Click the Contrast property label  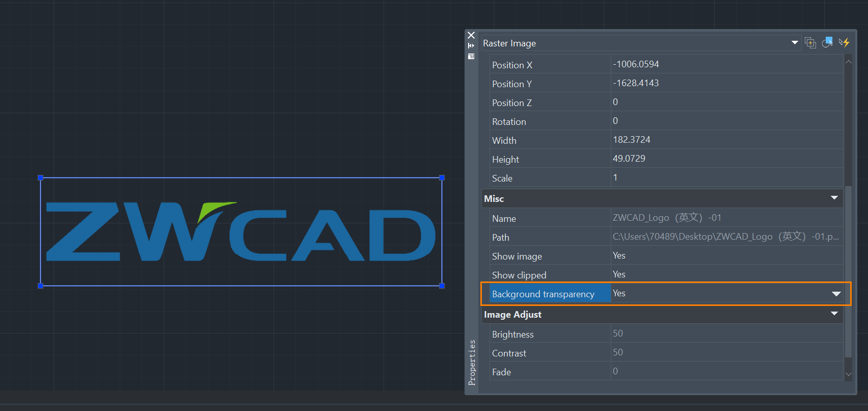pos(509,353)
